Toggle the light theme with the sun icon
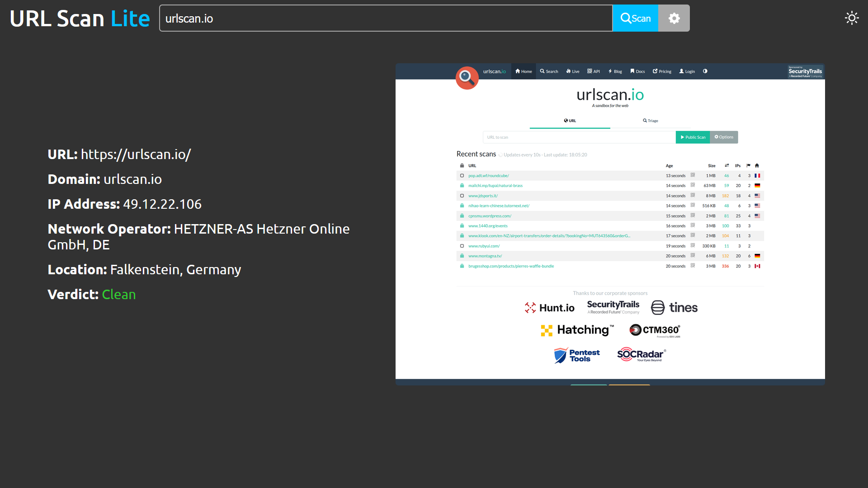Viewport: 868px width, 488px height. [x=852, y=18]
